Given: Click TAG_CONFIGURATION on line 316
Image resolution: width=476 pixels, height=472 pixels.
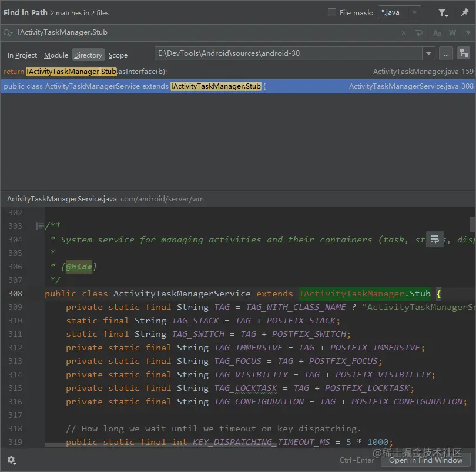Looking at the screenshot, I should click(259, 402).
